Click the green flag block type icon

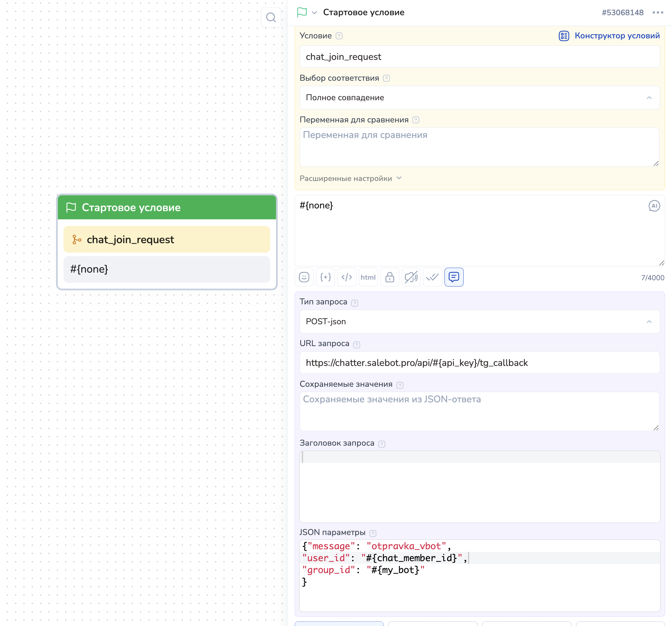tap(302, 13)
